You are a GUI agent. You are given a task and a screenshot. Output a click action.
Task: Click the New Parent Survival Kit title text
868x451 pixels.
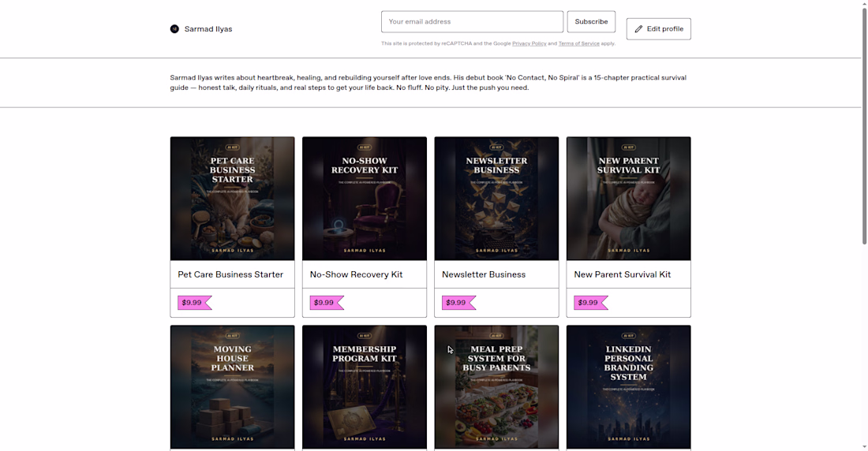click(x=623, y=274)
